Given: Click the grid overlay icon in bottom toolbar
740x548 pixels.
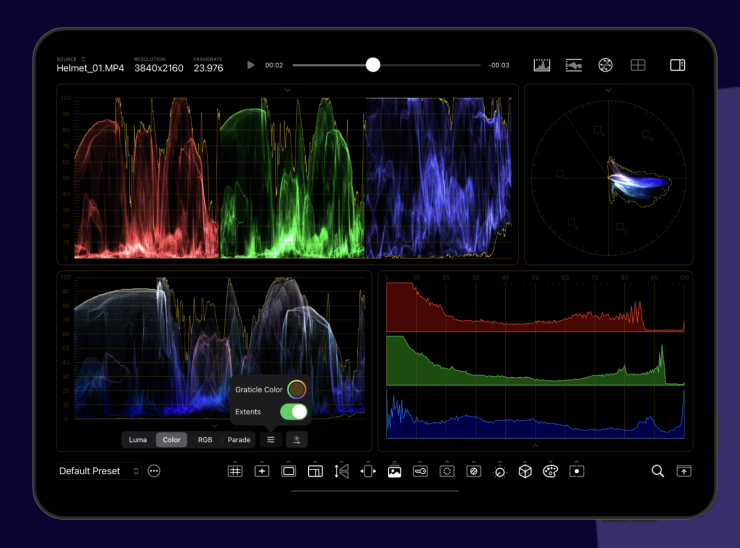Looking at the screenshot, I should coord(235,471).
